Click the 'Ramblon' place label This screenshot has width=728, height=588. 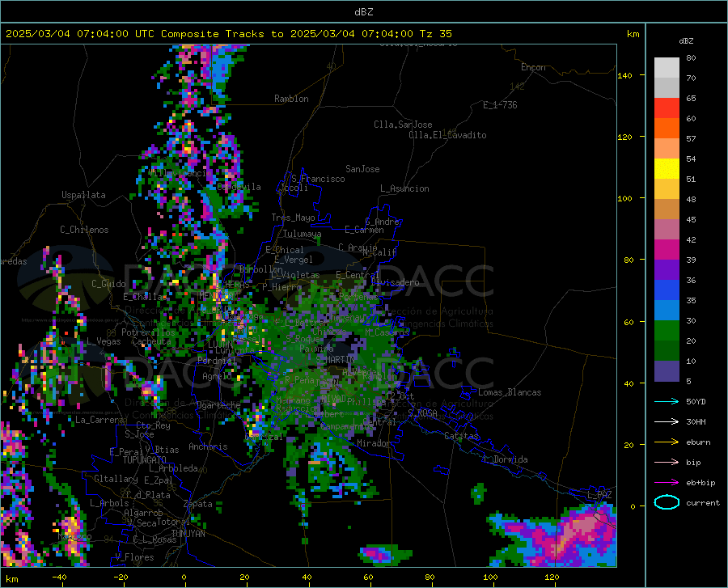[291, 99]
